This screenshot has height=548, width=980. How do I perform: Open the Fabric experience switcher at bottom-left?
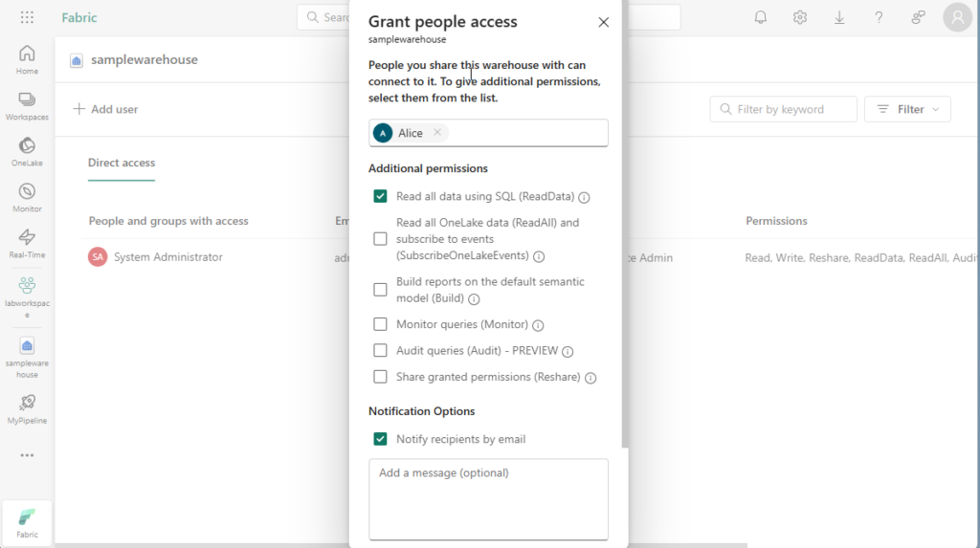click(27, 522)
